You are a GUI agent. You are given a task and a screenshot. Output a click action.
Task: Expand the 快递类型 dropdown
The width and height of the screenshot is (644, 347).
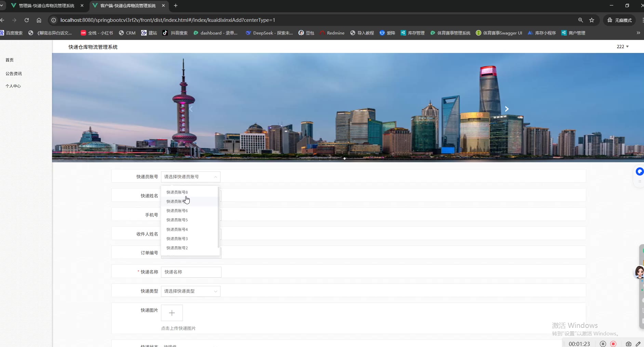215,291
